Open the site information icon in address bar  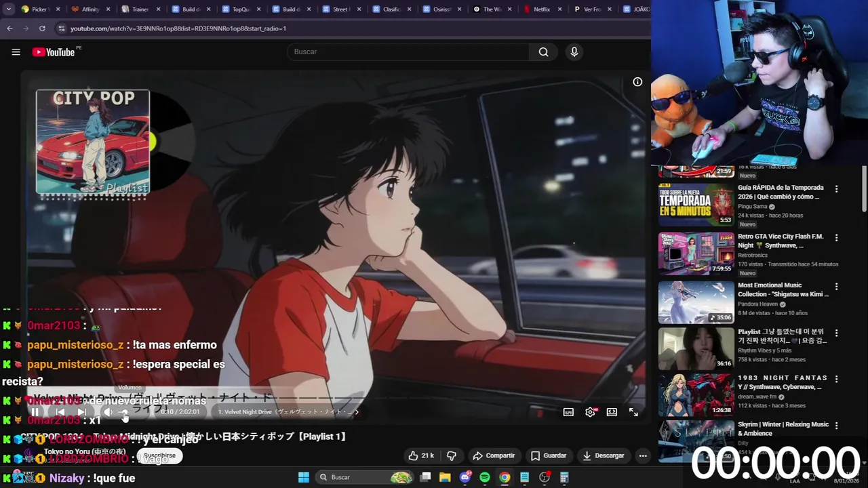pyautogui.click(x=61, y=28)
